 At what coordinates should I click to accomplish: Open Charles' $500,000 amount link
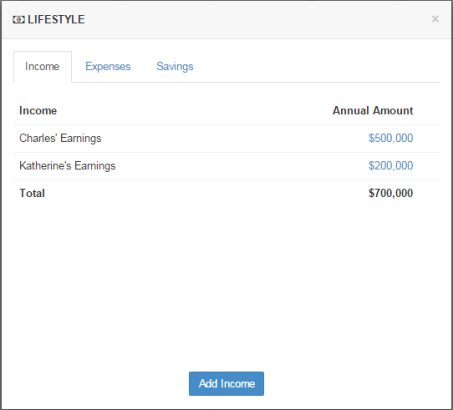pos(391,138)
